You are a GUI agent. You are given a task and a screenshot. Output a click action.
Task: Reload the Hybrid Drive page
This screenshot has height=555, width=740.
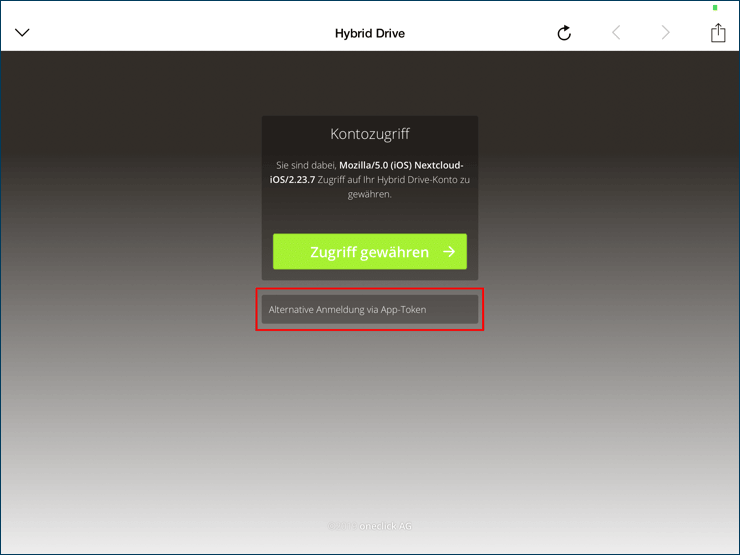pos(564,33)
